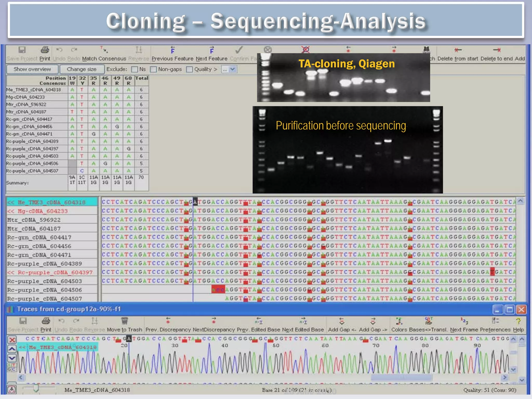This screenshot has width=532, height=399.
Task: Click the Me_TME3_cDNA_604318 trace label
Action: (x=58, y=347)
